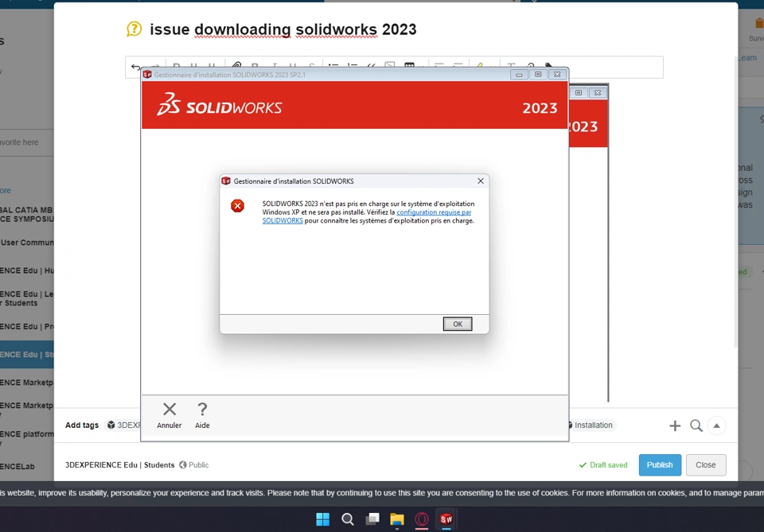Open the 'ENCE Edu | Pr' sidebar item
This screenshot has height=532, width=764.
click(27, 327)
